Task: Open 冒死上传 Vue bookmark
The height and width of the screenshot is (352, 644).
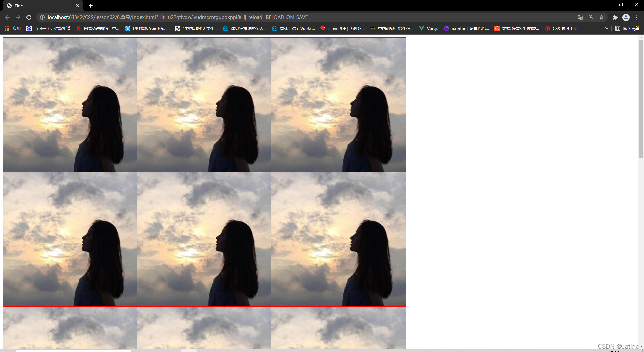Action: pyautogui.click(x=293, y=29)
